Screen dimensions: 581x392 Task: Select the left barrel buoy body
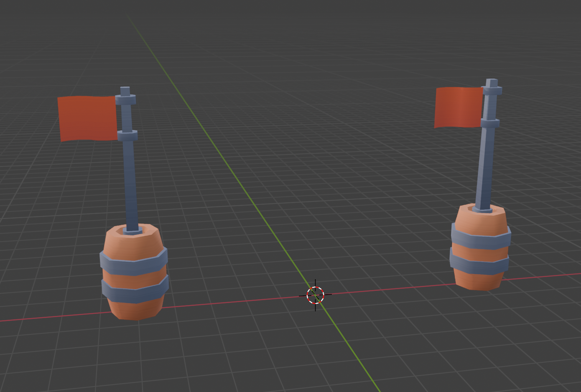(134, 272)
